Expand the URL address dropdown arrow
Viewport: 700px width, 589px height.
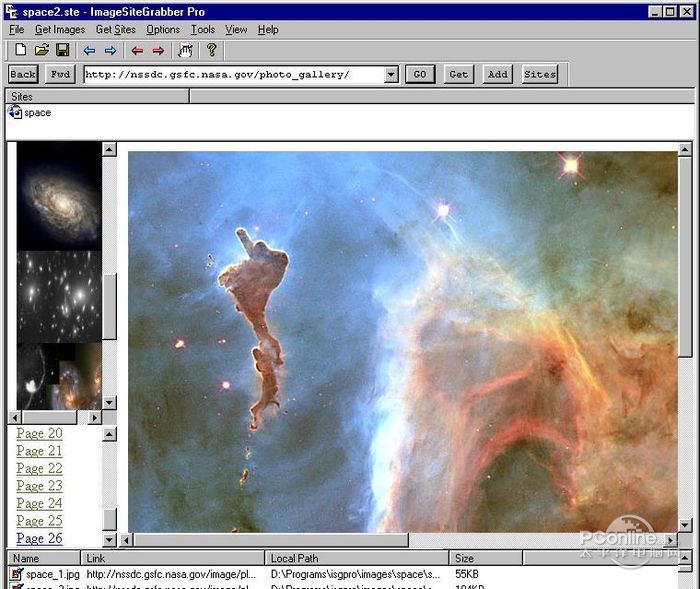click(x=391, y=75)
